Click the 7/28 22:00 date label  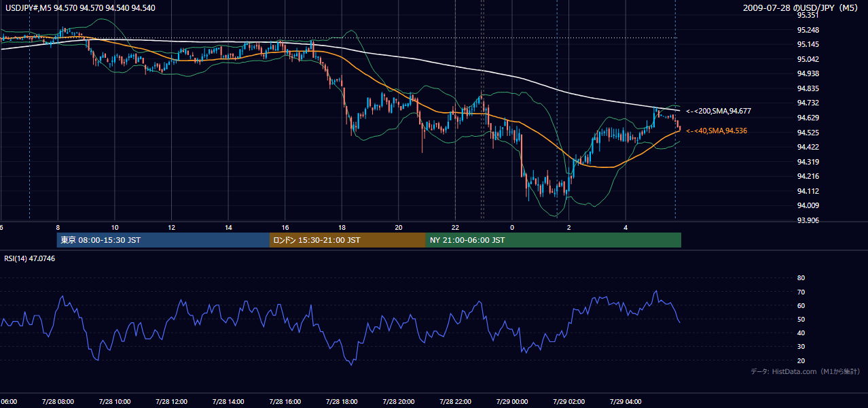pyautogui.click(x=455, y=402)
